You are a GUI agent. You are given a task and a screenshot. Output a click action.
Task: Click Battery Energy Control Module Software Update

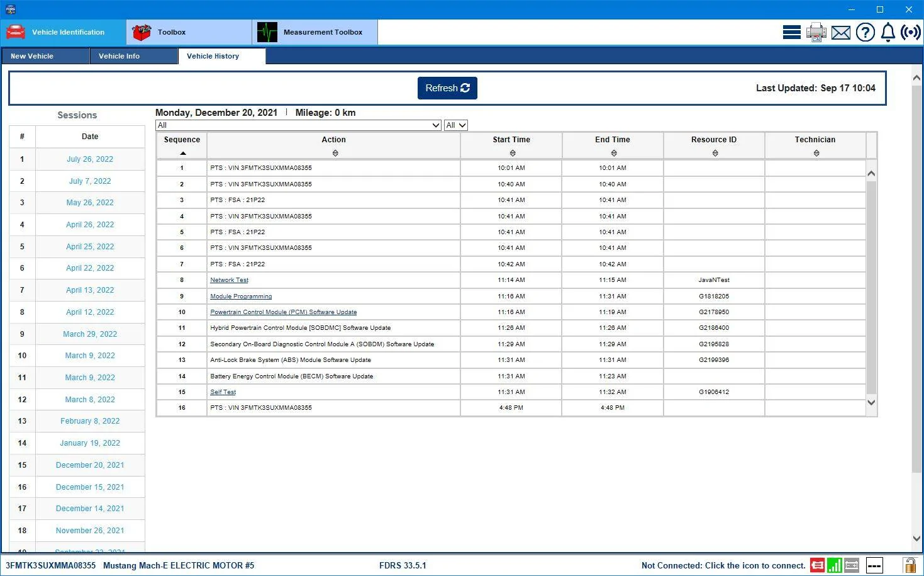pos(291,376)
